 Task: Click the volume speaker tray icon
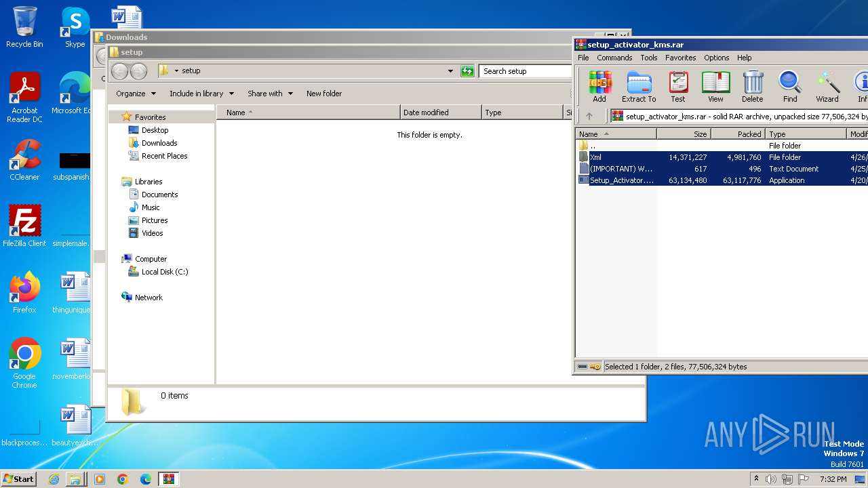point(771,479)
